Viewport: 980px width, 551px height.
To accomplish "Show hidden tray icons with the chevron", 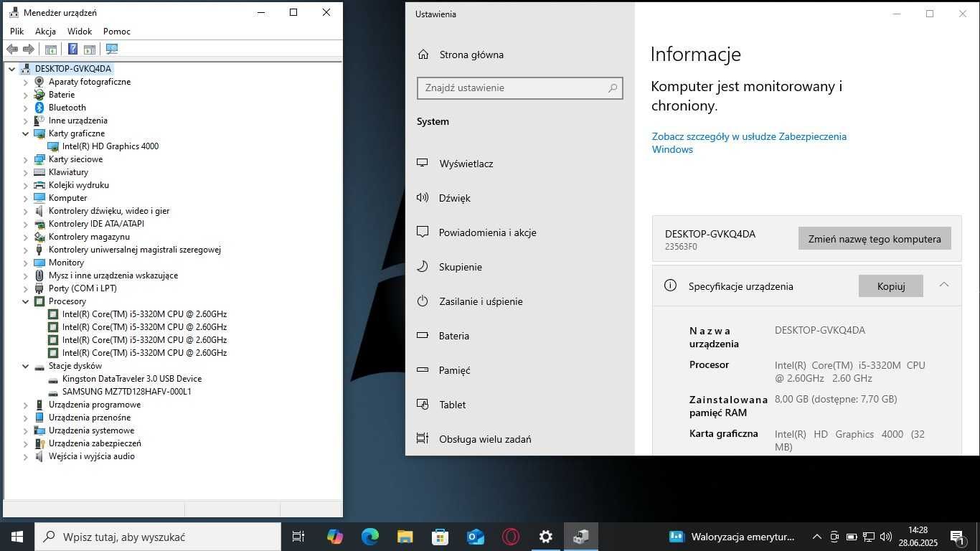I will click(x=816, y=537).
